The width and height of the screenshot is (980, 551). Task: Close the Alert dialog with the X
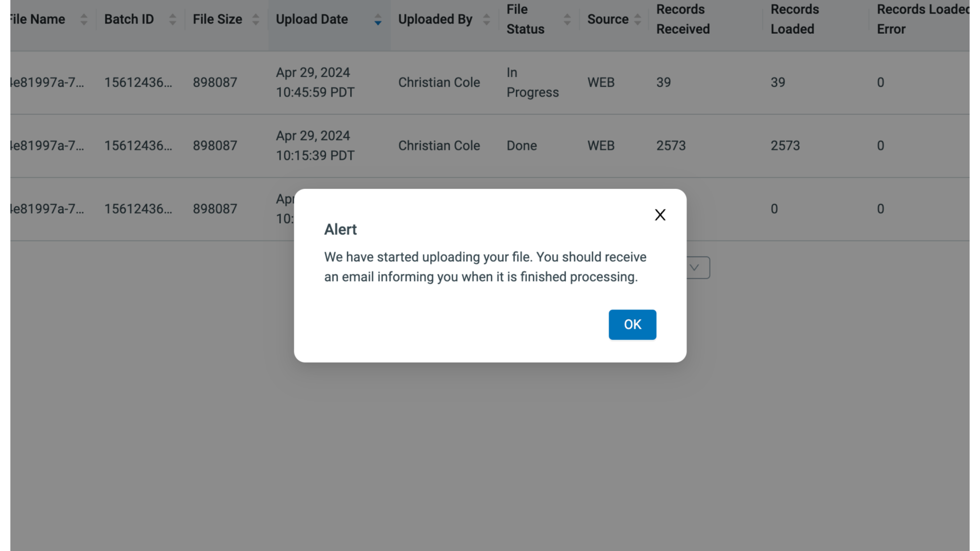(660, 214)
